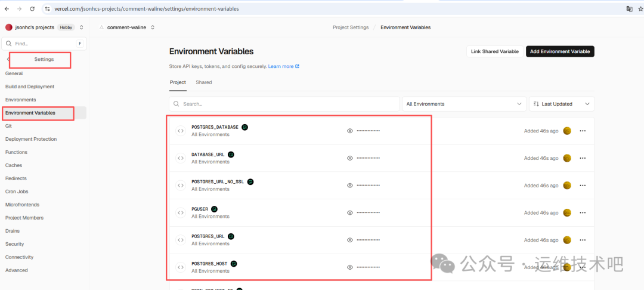Click the Neon badge next to PGUSER

215,209
